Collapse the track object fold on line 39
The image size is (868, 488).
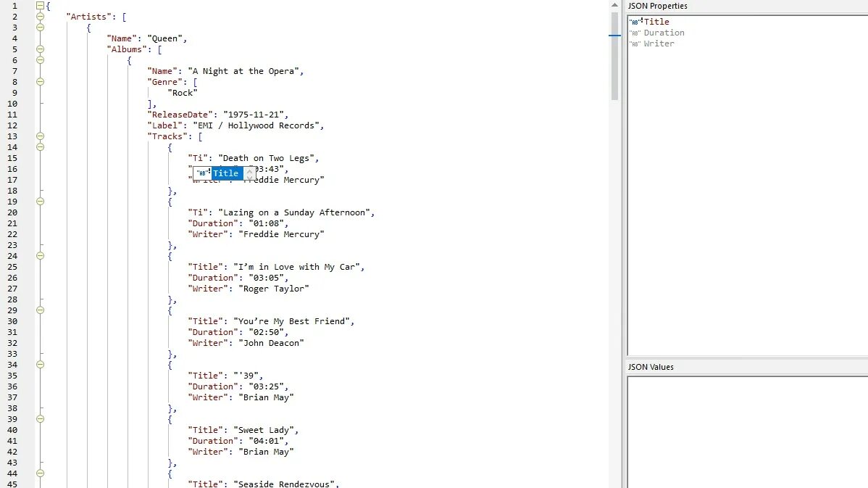pos(40,419)
